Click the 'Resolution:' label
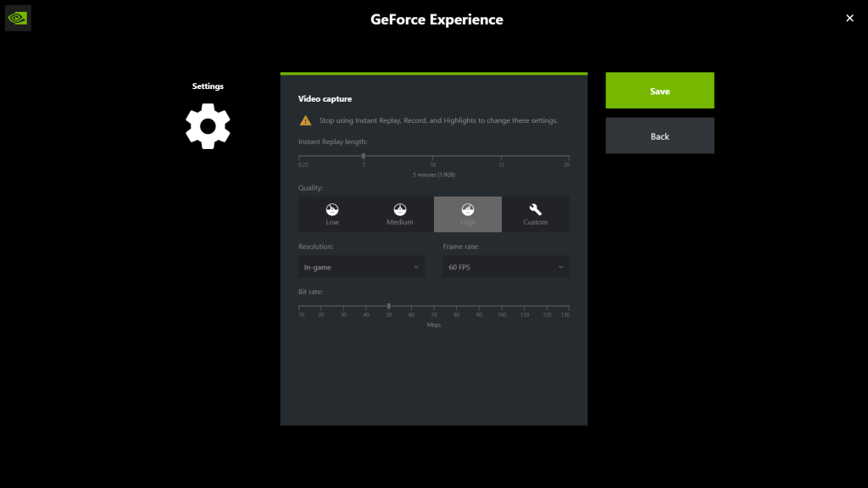This screenshot has width=868, height=488. coord(316,247)
